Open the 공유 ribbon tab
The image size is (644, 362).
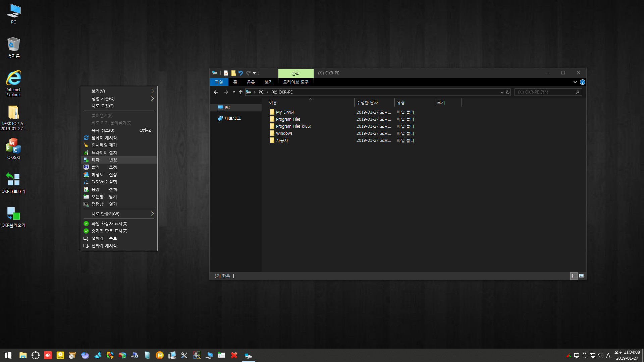click(x=251, y=82)
